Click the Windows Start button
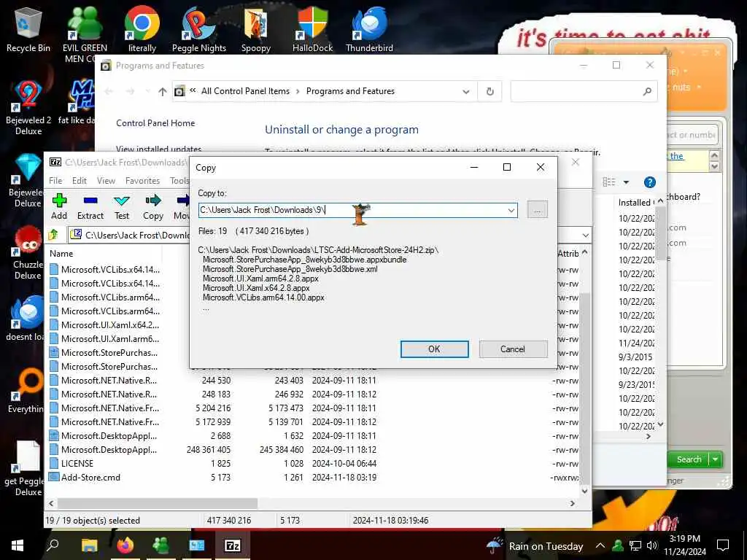Viewport: 747px width, 560px height. (18, 545)
